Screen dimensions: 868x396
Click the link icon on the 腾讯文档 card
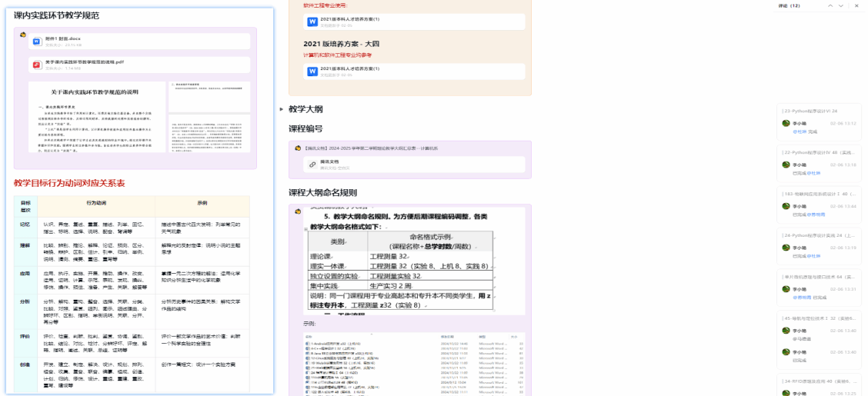click(x=312, y=165)
